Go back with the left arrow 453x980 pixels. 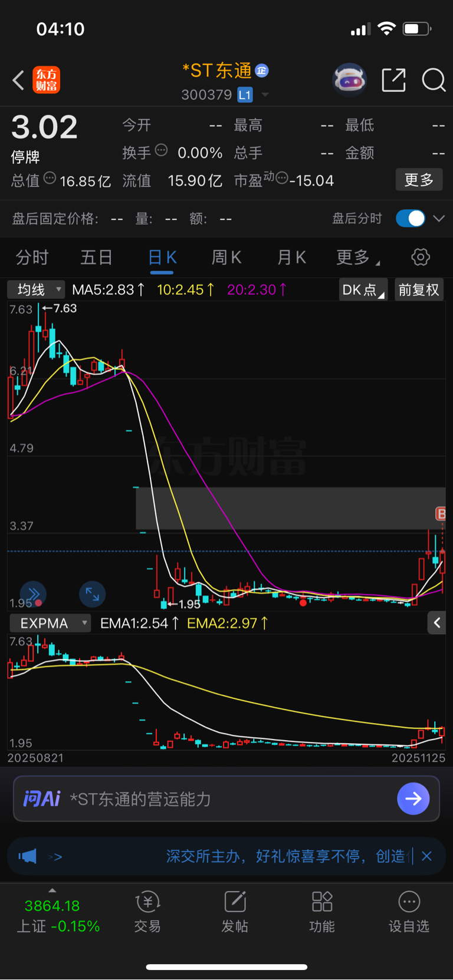point(18,80)
